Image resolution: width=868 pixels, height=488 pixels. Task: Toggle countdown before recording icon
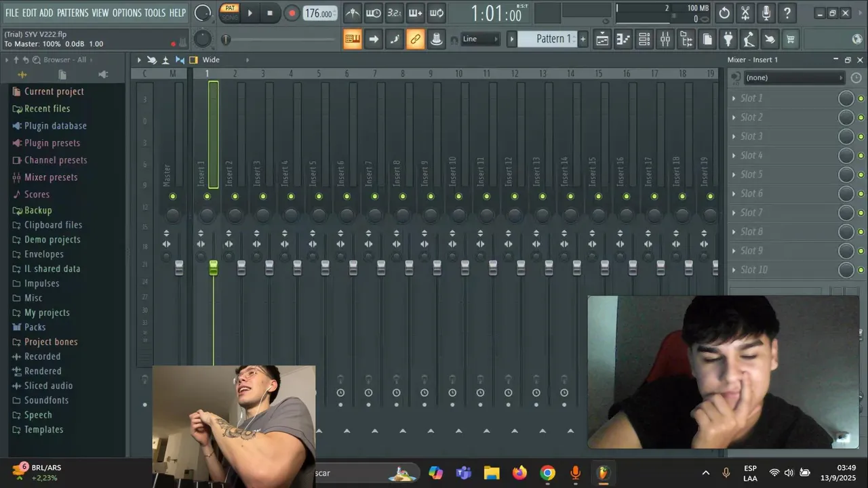(x=394, y=13)
